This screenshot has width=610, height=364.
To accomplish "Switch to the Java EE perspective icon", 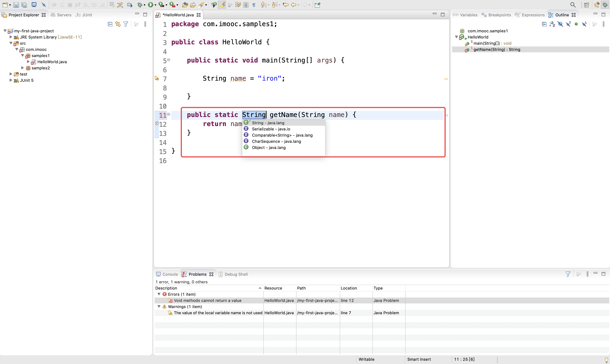I will click(597, 5).
